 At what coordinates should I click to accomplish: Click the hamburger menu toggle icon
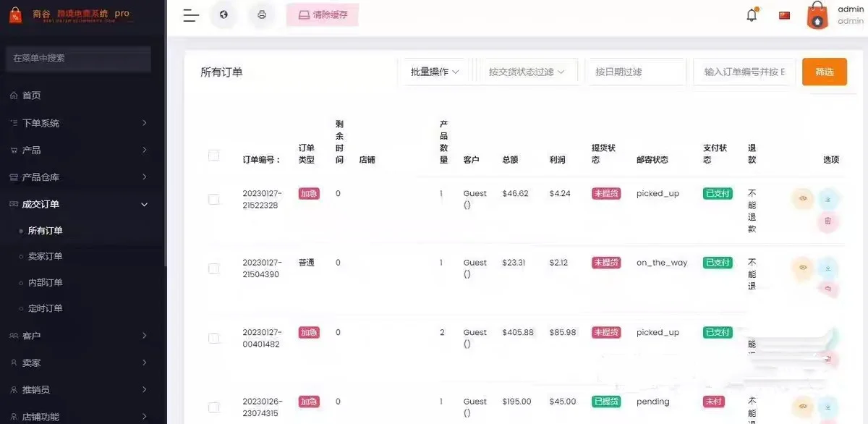[x=191, y=15]
